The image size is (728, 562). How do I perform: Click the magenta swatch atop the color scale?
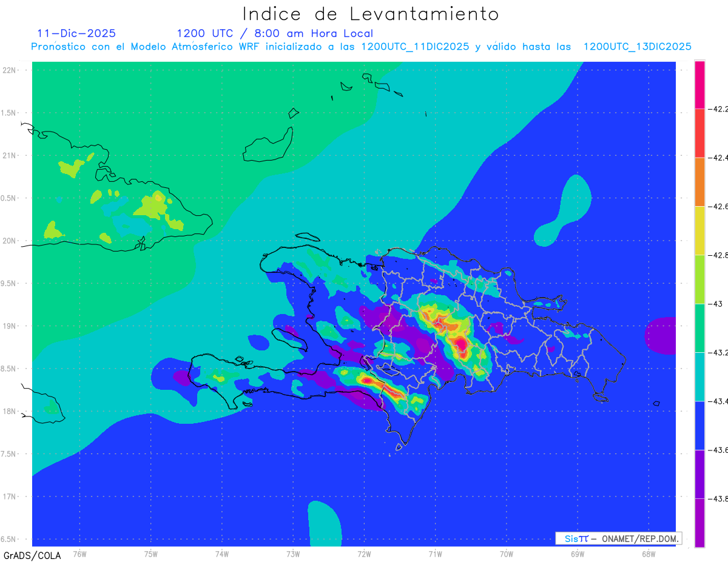(699, 85)
